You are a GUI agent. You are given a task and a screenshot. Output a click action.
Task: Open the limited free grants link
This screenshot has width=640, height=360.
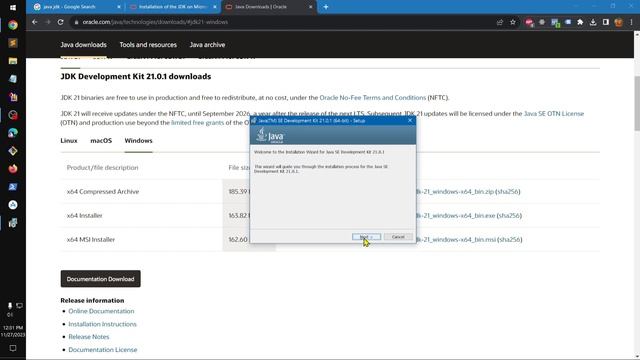198,122
